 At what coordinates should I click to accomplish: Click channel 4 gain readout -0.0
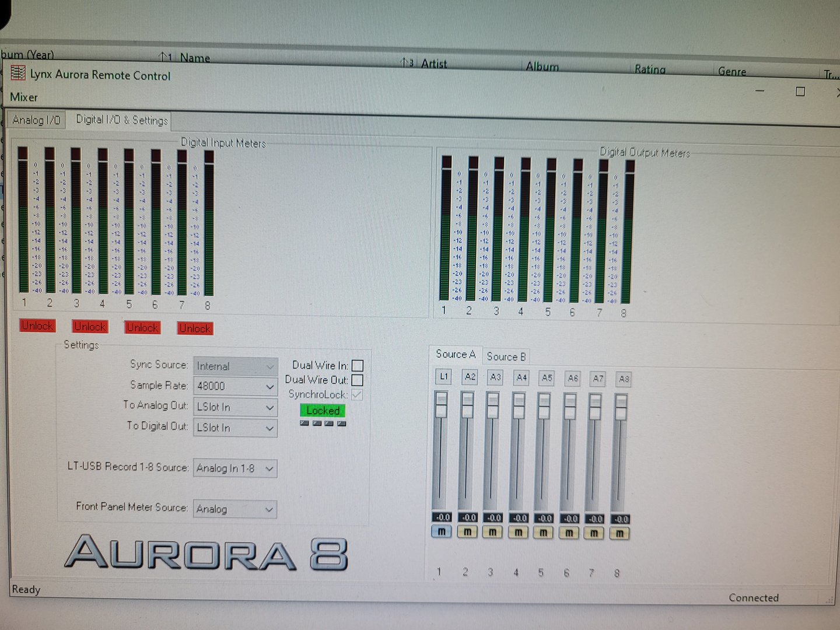point(519,518)
